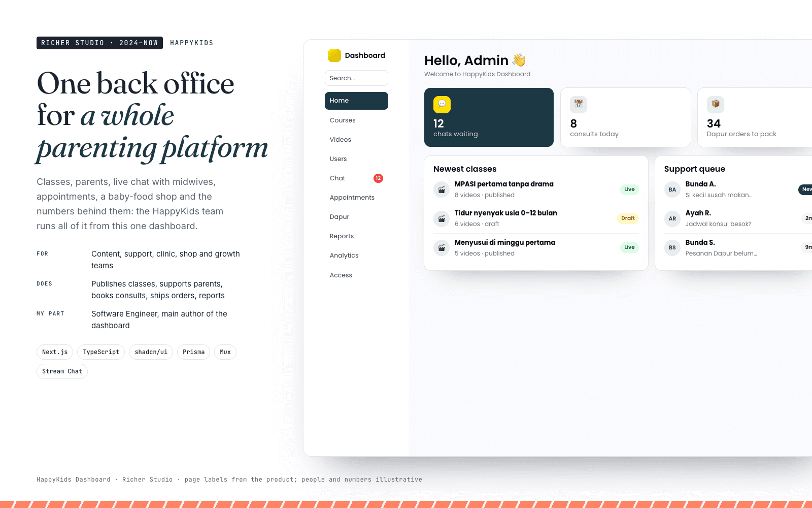
Task: Navigate to Appointments page
Action: [x=356, y=198]
